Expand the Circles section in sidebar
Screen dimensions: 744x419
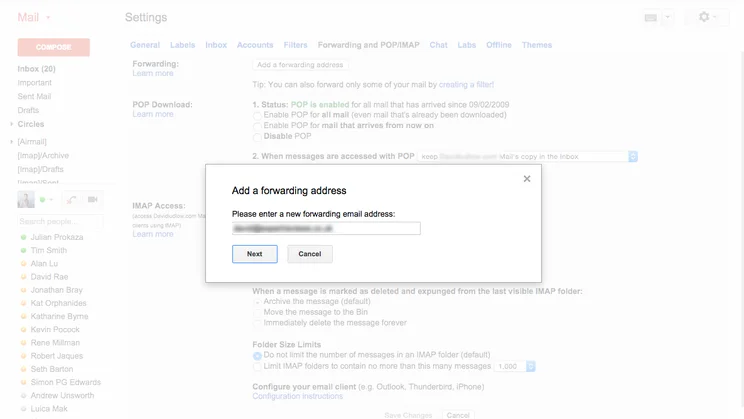(x=11, y=125)
